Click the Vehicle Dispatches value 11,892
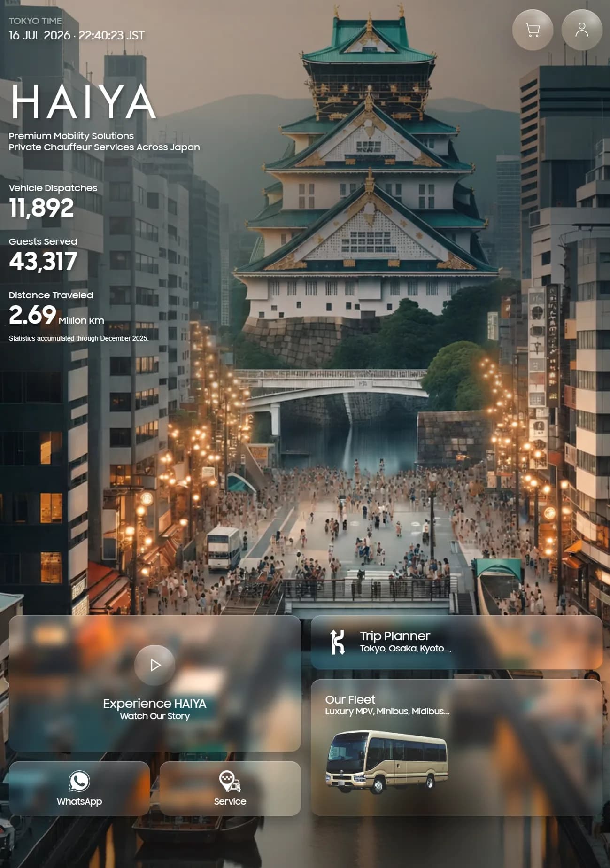Viewport: 610px width, 868px height. pos(41,208)
